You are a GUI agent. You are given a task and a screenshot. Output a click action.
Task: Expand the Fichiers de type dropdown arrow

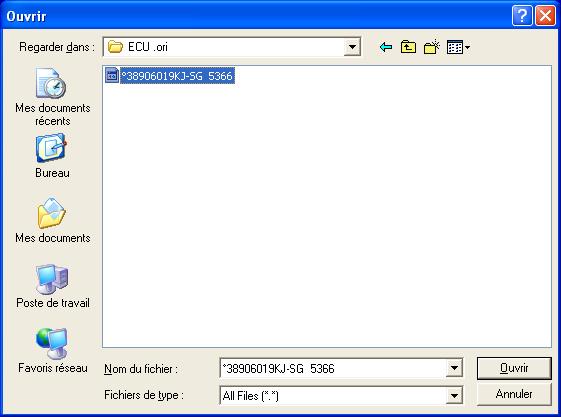coord(454,395)
